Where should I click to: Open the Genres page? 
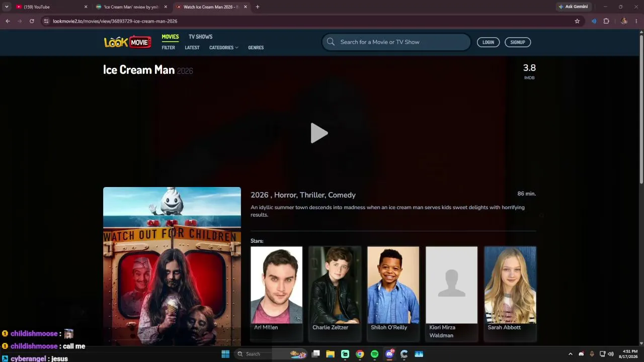click(256, 48)
